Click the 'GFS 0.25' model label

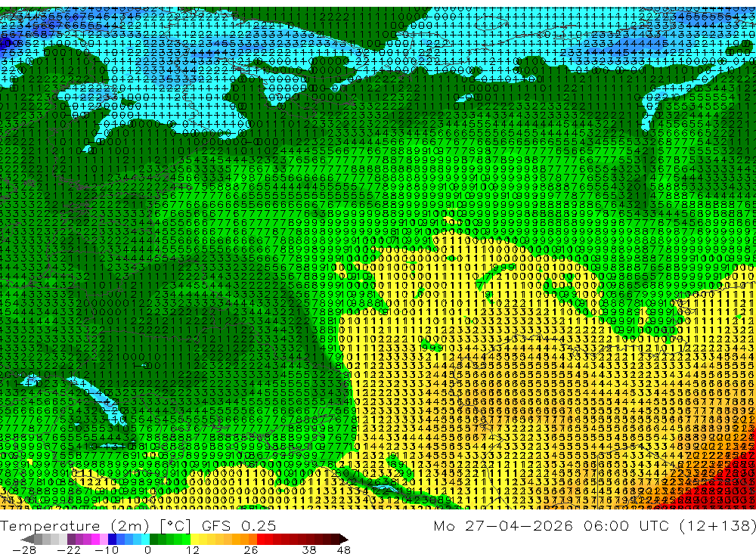coord(239,525)
